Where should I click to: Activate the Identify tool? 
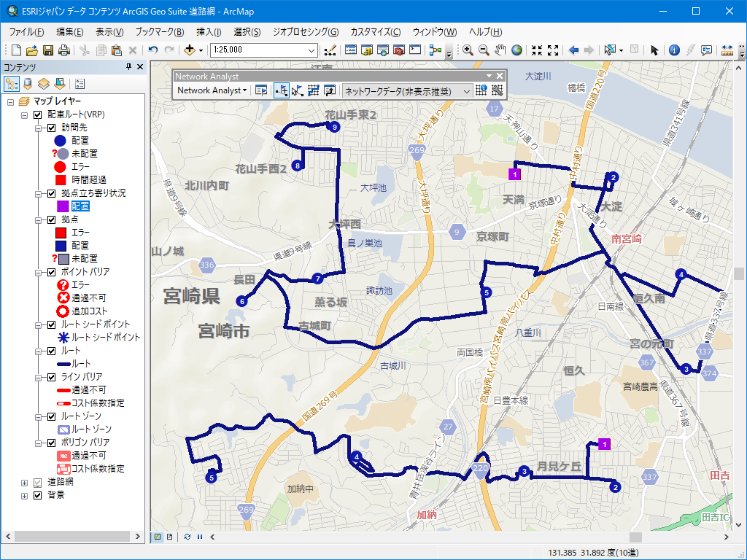point(674,50)
